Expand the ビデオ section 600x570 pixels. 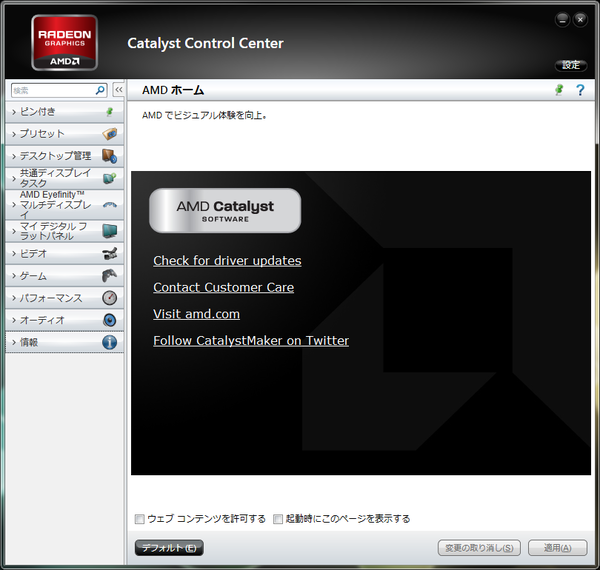coord(64,253)
